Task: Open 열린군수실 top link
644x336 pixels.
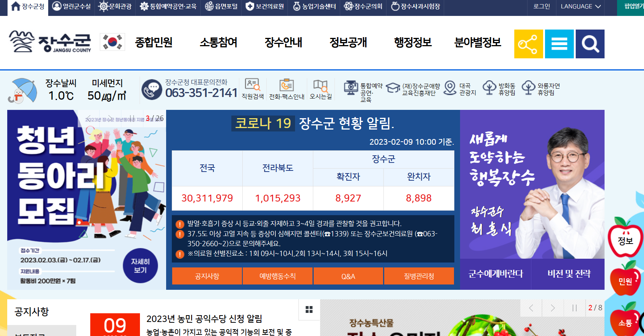Action: [71, 6]
